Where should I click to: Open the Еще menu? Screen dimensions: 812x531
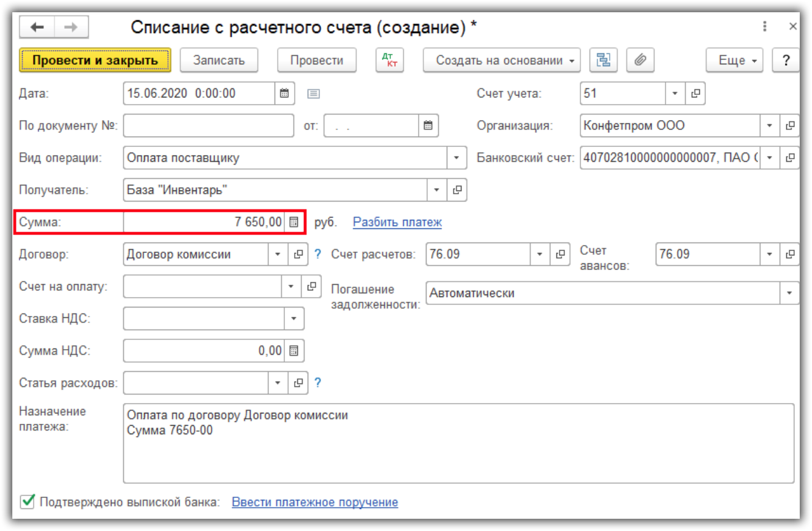734,60
